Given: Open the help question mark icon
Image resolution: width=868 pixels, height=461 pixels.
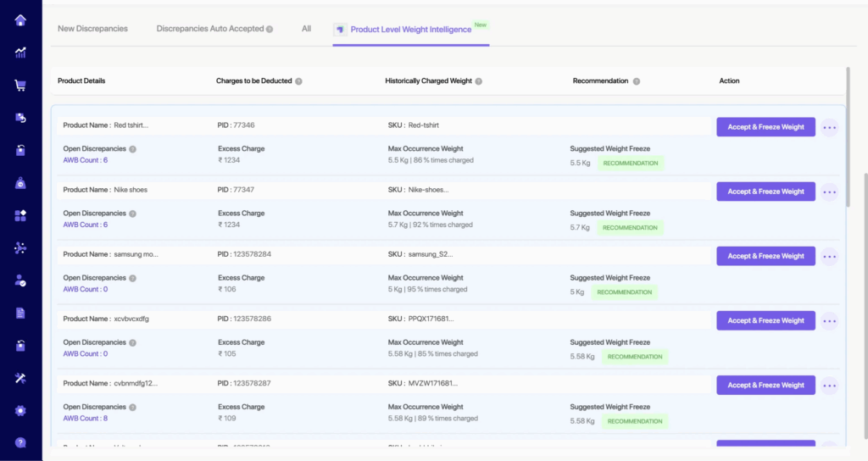Looking at the screenshot, I should [20, 442].
